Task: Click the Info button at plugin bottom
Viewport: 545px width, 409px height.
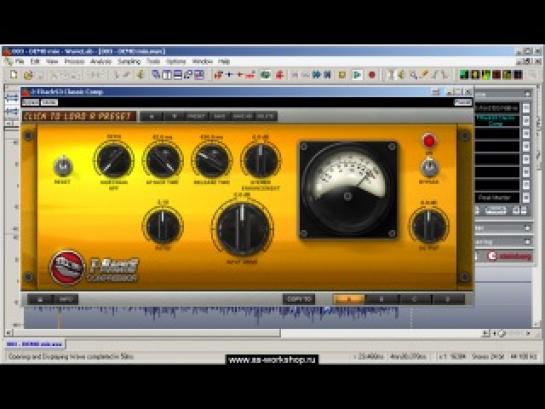Action: 65,299
